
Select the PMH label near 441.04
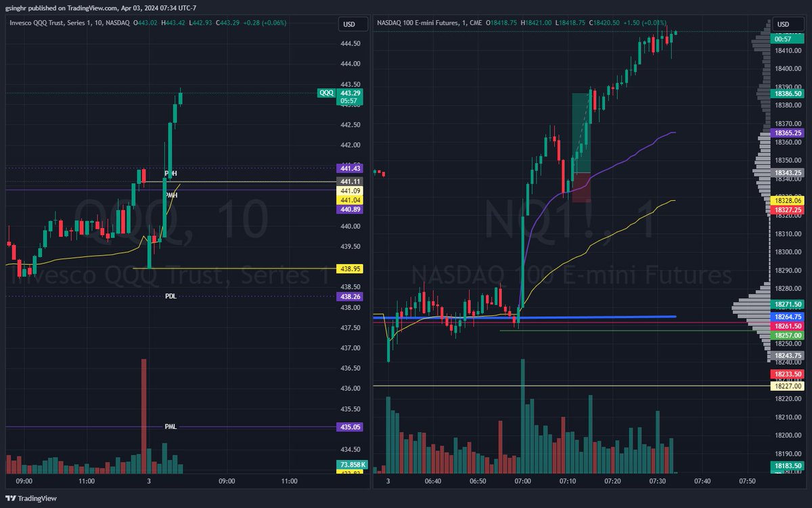[171, 195]
